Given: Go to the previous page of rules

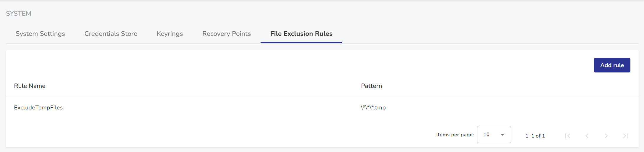Looking at the screenshot, I should point(587,136).
